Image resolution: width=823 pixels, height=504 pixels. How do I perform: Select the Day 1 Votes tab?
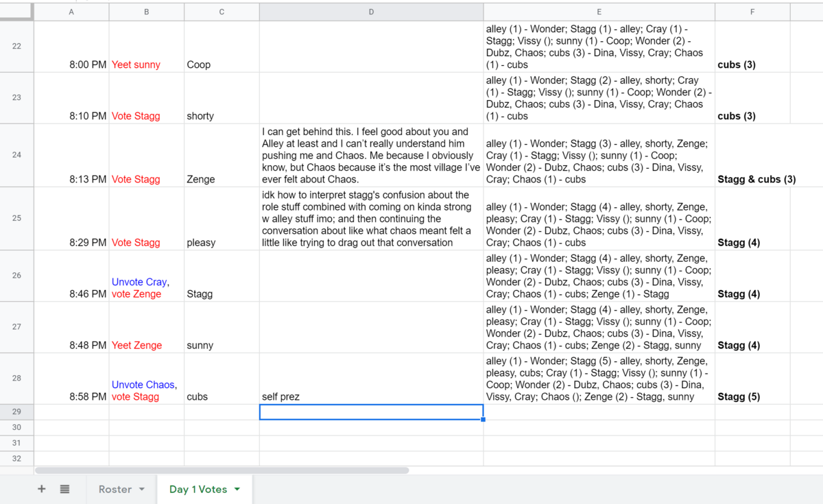(x=198, y=489)
